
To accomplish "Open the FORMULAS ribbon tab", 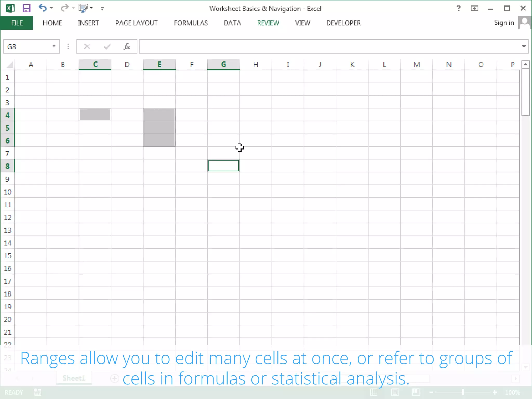I will [191, 23].
